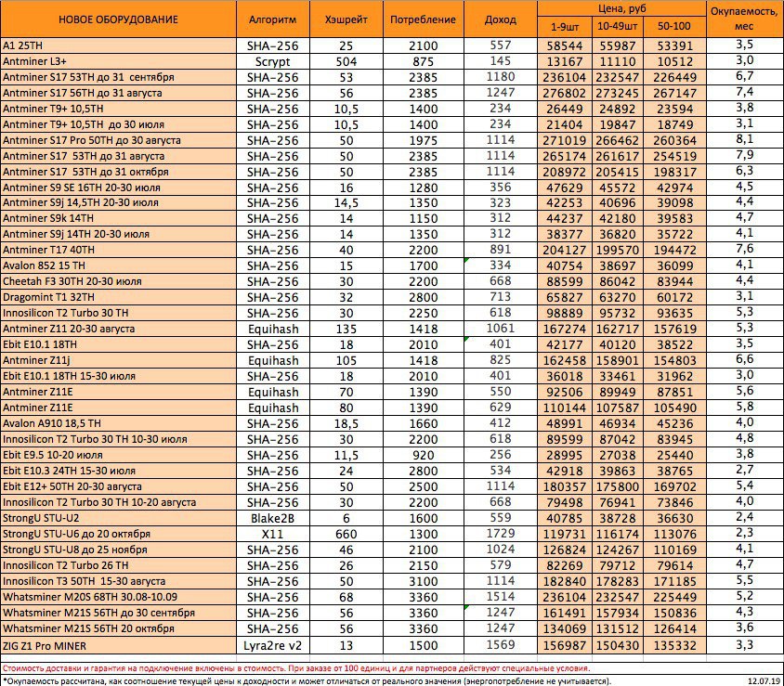Select StrongU STU-U2 cell
This screenshot has height=686, width=784.
[118, 518]
